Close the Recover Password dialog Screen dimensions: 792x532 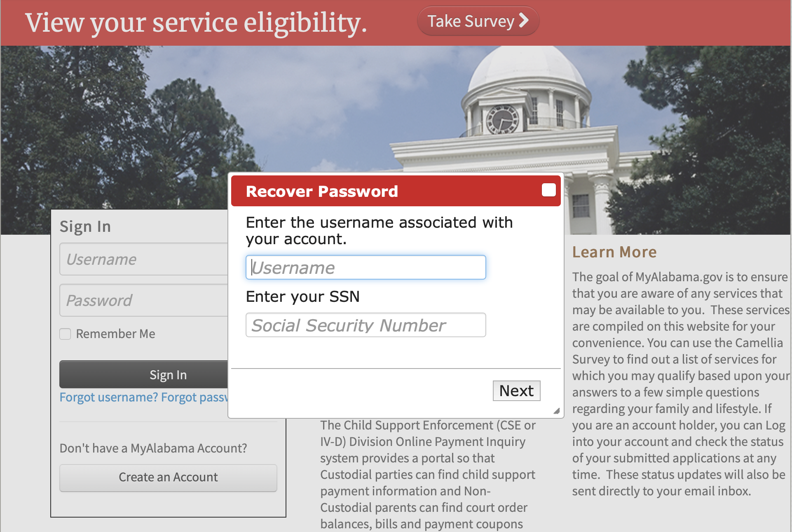(x=548, y=190)
